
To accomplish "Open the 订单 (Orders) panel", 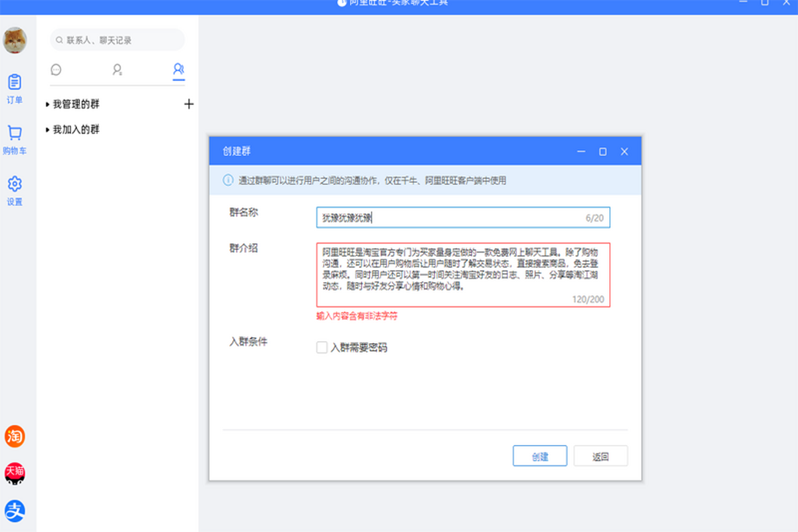I will (x=15, y=88).
